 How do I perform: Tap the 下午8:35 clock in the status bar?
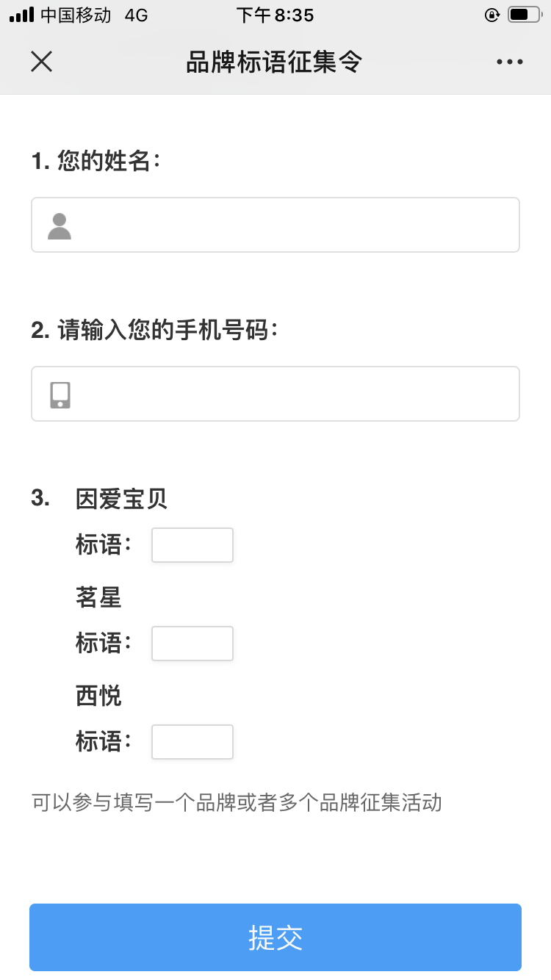tap(275, 15)
